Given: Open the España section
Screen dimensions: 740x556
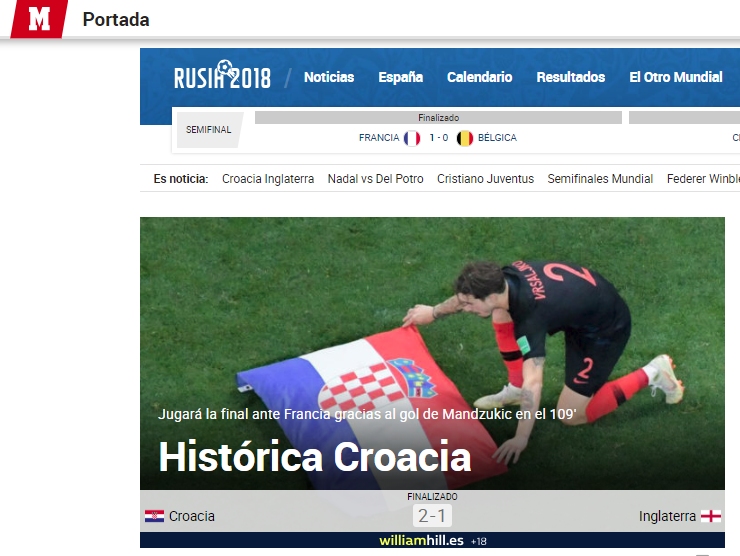Looking at the screenshot, I should (x=400, y=77).
